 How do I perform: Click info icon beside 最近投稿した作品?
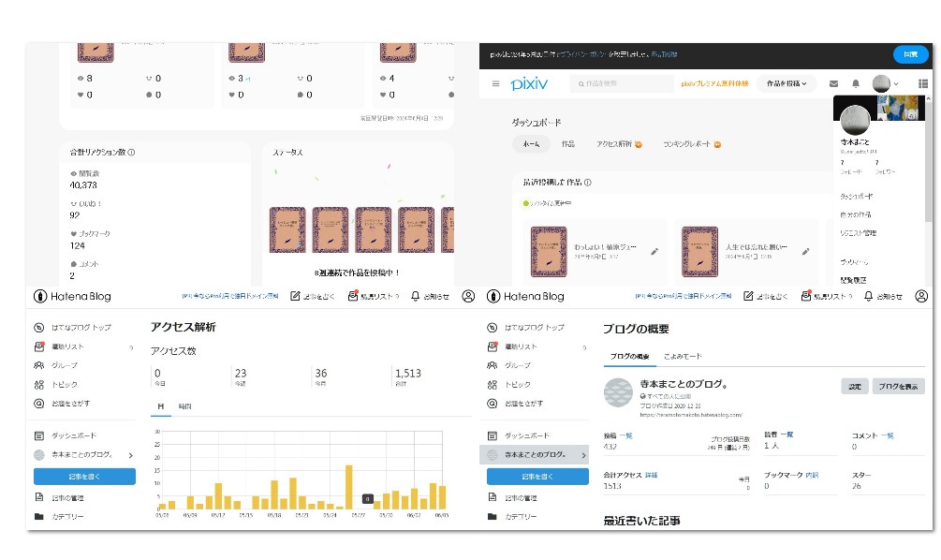(x=587, y=183)
